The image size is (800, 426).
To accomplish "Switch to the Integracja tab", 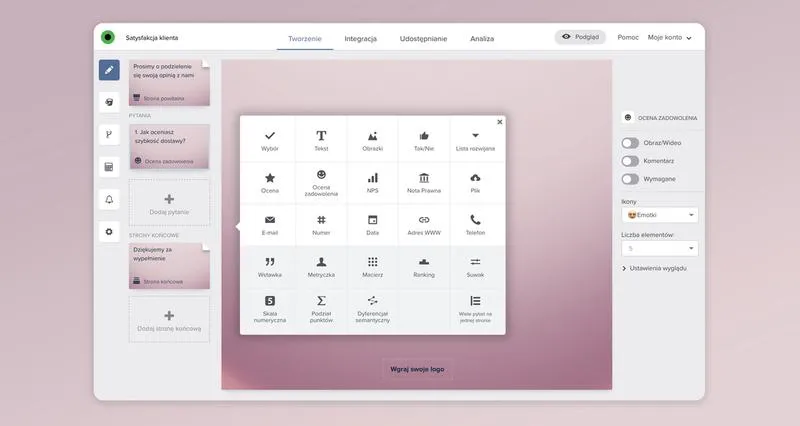I will click(x=360, y=39).
